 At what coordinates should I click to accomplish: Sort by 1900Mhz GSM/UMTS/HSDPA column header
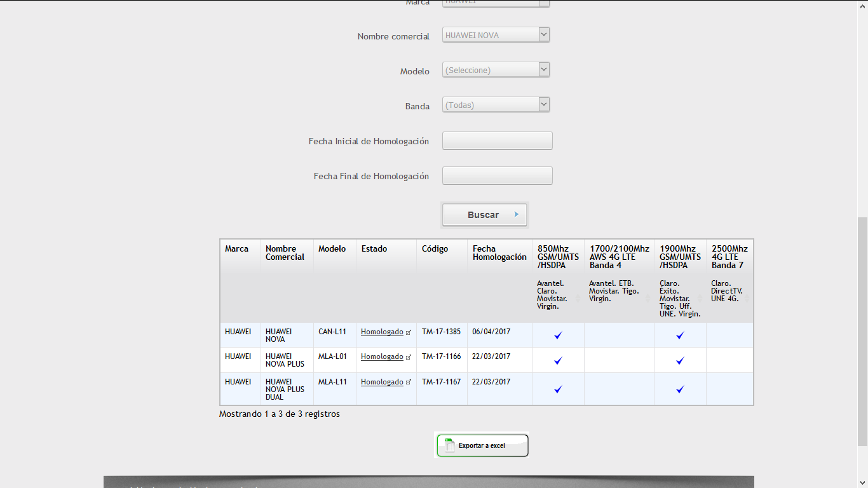[681, 281]
